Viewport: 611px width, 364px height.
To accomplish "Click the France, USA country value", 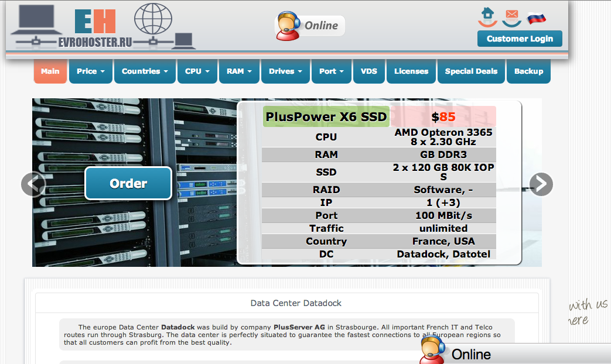I will tap(443, 241).
